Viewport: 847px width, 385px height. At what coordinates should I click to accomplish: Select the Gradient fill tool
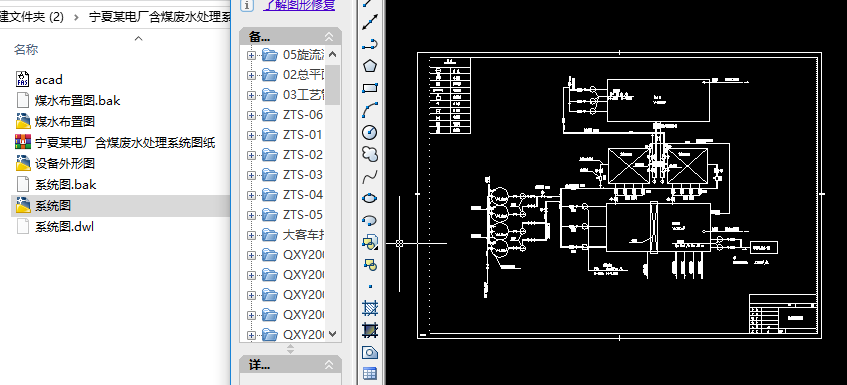[370, 330]
